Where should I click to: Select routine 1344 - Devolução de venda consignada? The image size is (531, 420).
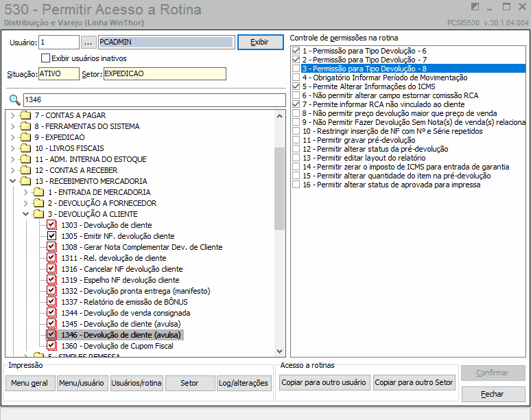pyautogui.click(x=126, y=313)
